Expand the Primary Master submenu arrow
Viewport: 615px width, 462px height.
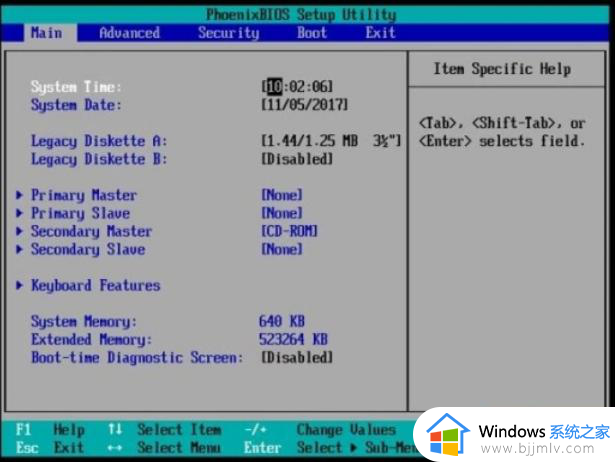19,195
